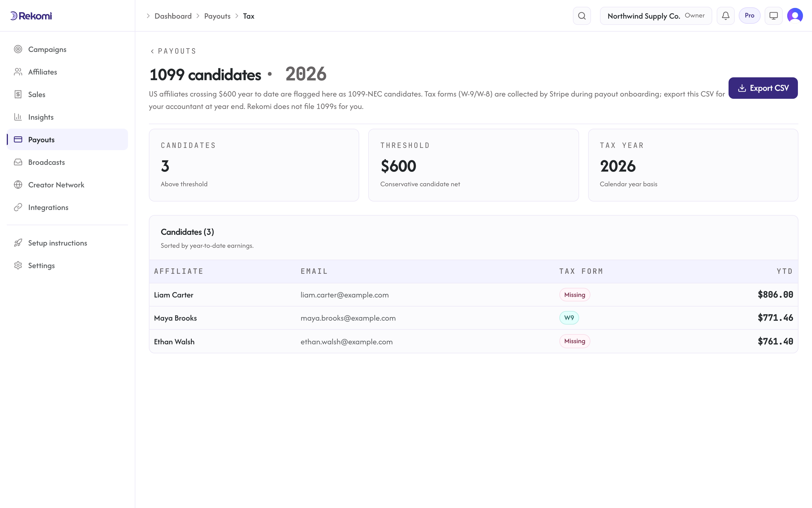Click maya.brooks@example.com email

coord(348,318)
